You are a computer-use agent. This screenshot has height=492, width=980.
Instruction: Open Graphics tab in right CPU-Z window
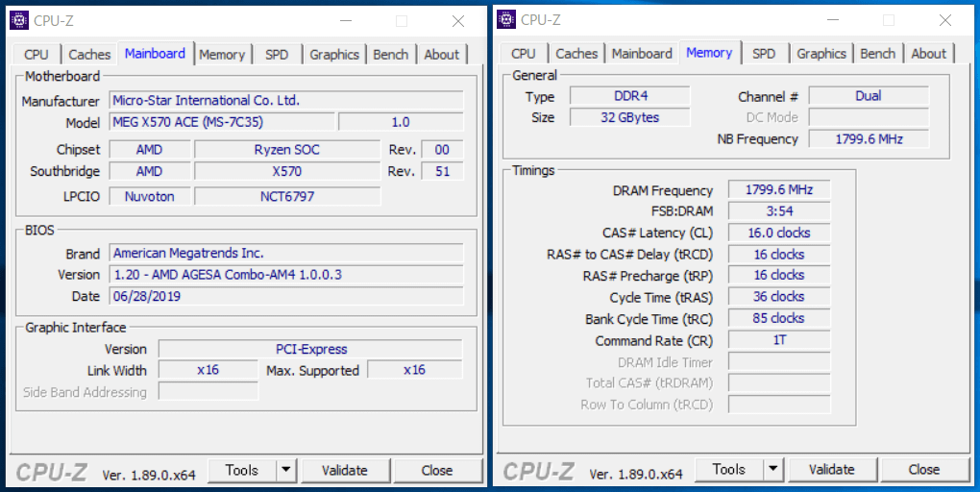(x=821, y=54)
